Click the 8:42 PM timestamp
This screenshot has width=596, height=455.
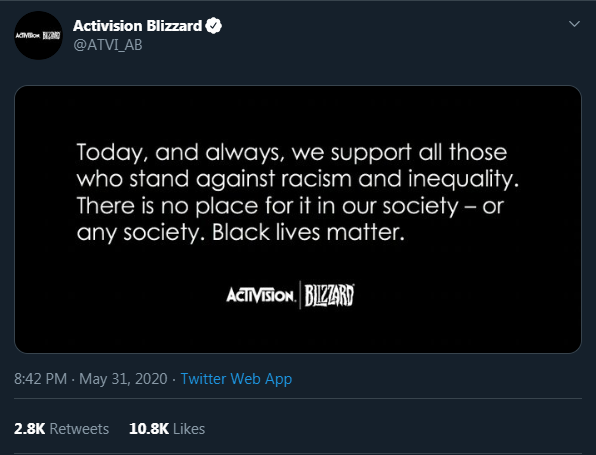40,379
